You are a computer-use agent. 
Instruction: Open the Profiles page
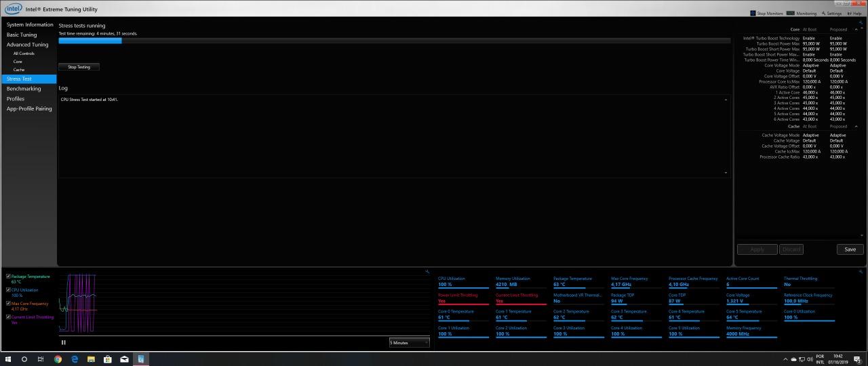coord(15,99)
